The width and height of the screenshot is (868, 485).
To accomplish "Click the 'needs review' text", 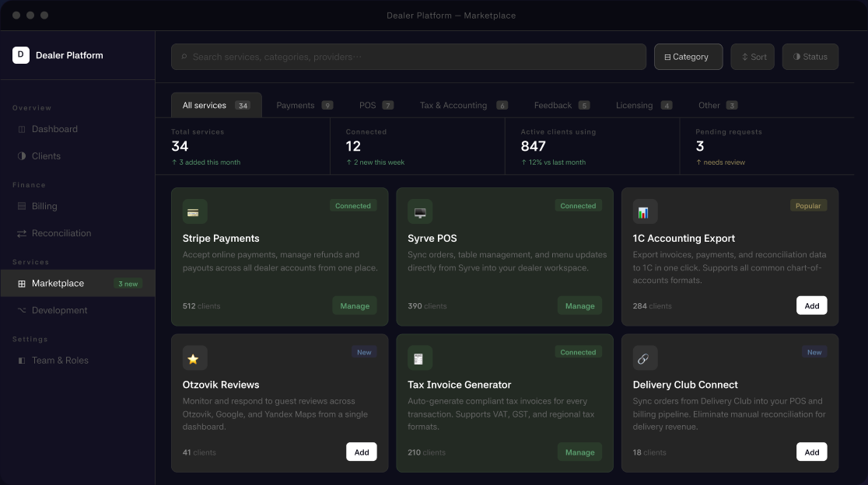I will tap(720, 162).
